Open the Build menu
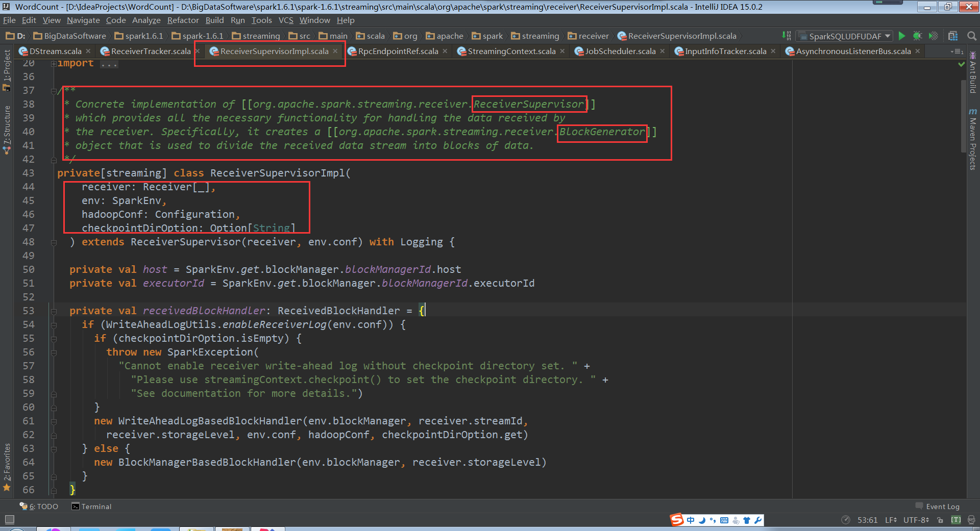Screen dimensions: 980x531 pos(214,20)
